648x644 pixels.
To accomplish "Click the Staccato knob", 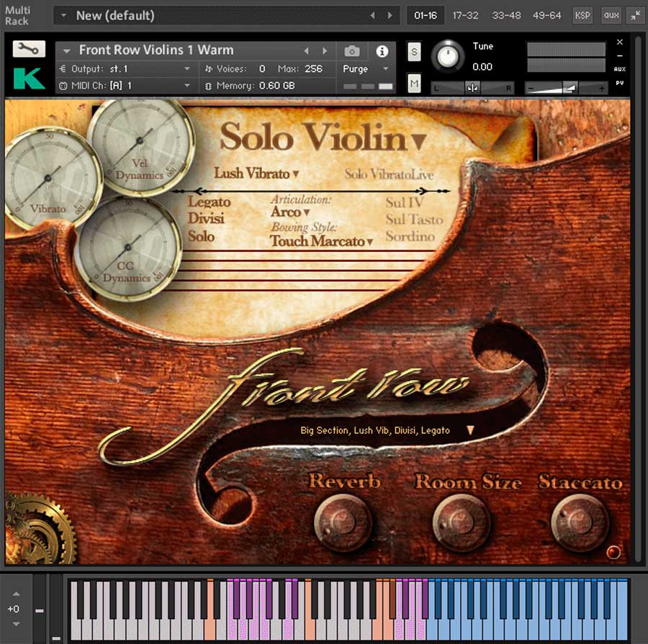I will 580,522.
